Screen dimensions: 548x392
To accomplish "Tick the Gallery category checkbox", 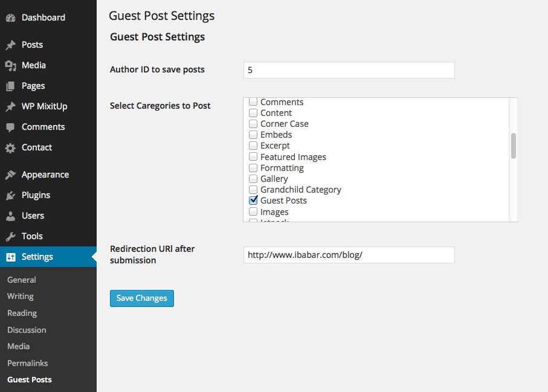I will (253, 179).
